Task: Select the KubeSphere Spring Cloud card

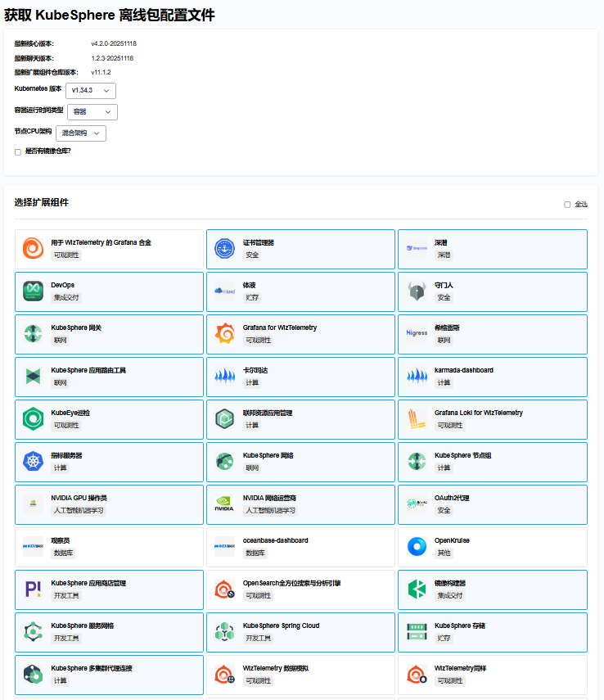Action: click(300, 631)
